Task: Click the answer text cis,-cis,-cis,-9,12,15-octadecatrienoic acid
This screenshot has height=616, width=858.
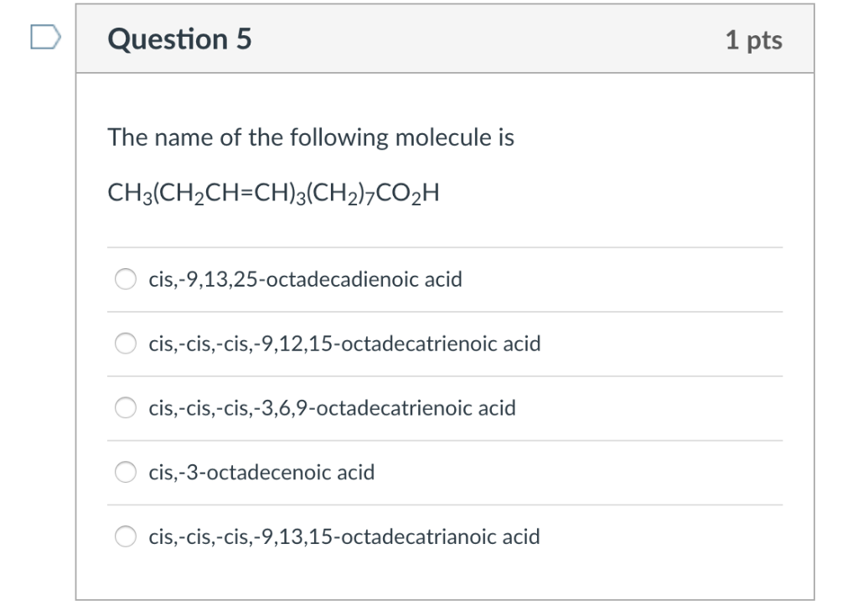Action: click(x=344, y=344)
